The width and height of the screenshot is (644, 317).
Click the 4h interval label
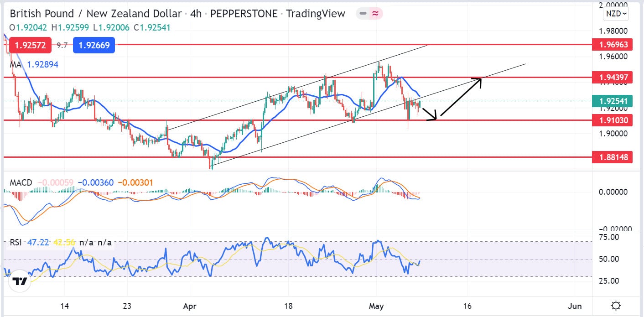196,14
